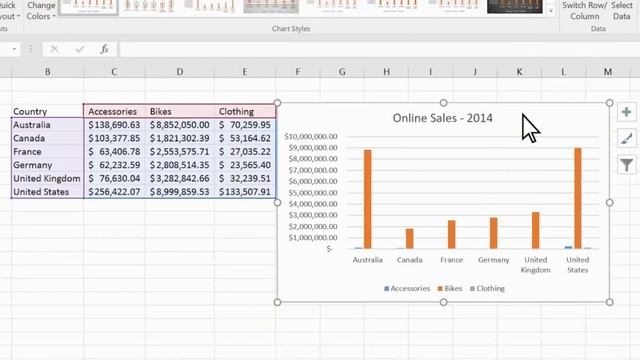The width and height of the screenshot is (640, 360).
Task: Click the left-middle chart resize handle
Action: tap(277, 202)
